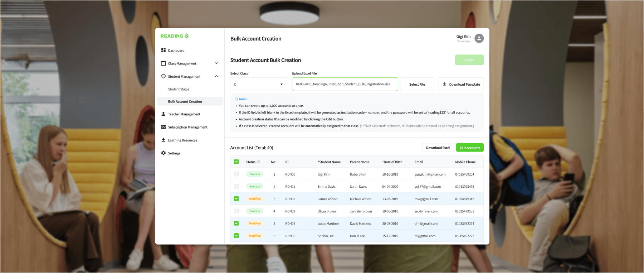This screenshot has width=644, height=273.
Task: Open Learning Resources page
Action: click(182, 140)
